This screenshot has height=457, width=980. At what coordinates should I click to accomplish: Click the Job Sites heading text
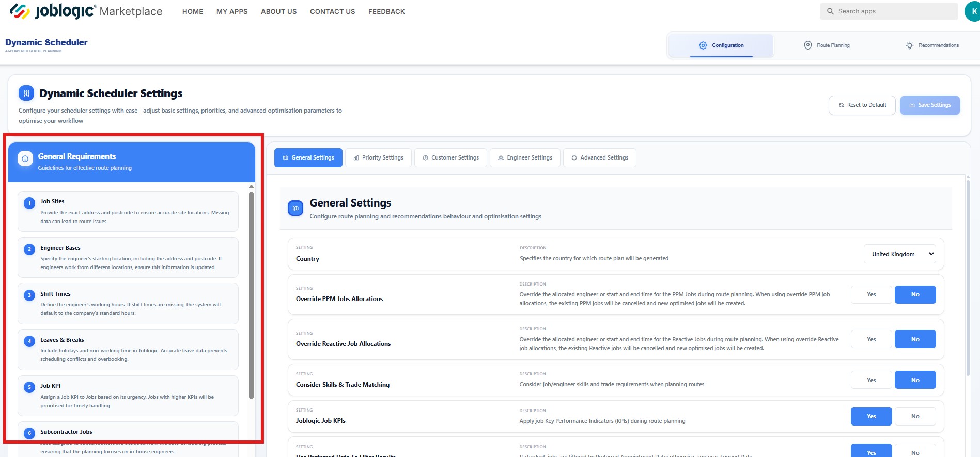52,201
